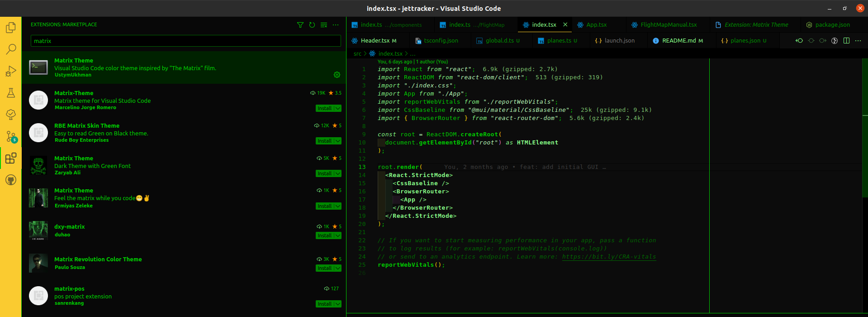
Task: Switch to planes.json tab
Action: pyautogui.click(x=748, y=41)
